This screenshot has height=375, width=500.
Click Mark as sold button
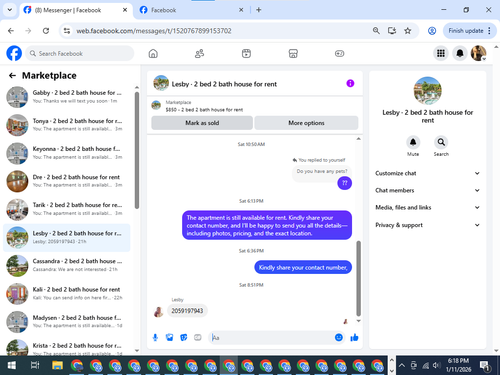202,123
